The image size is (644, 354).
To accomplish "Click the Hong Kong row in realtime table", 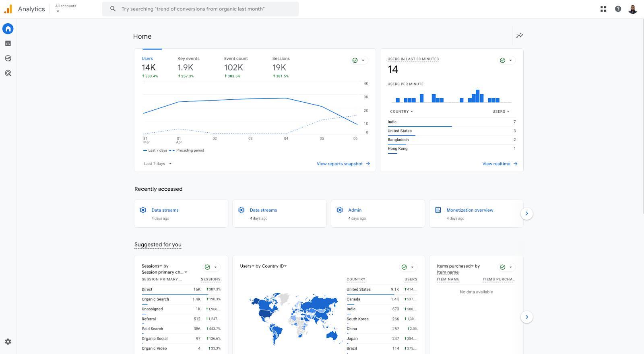I will (x=452, y=148).
